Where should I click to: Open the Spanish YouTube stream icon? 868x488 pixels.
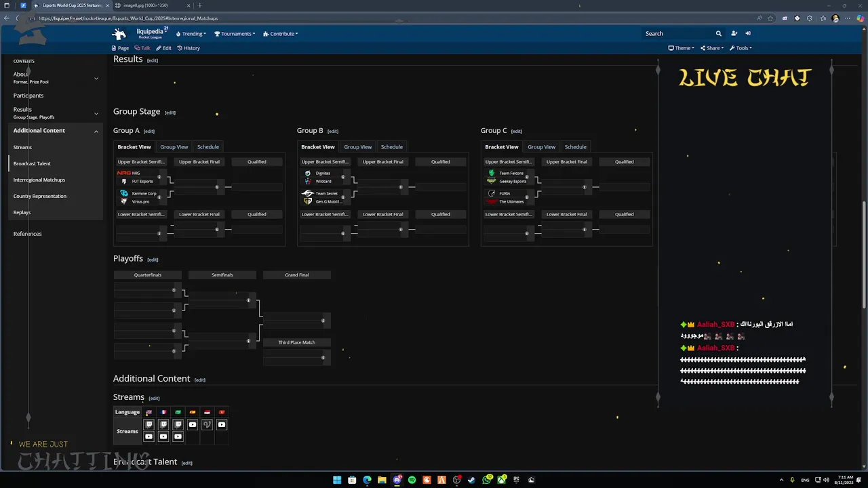click(x=193, y=425)
